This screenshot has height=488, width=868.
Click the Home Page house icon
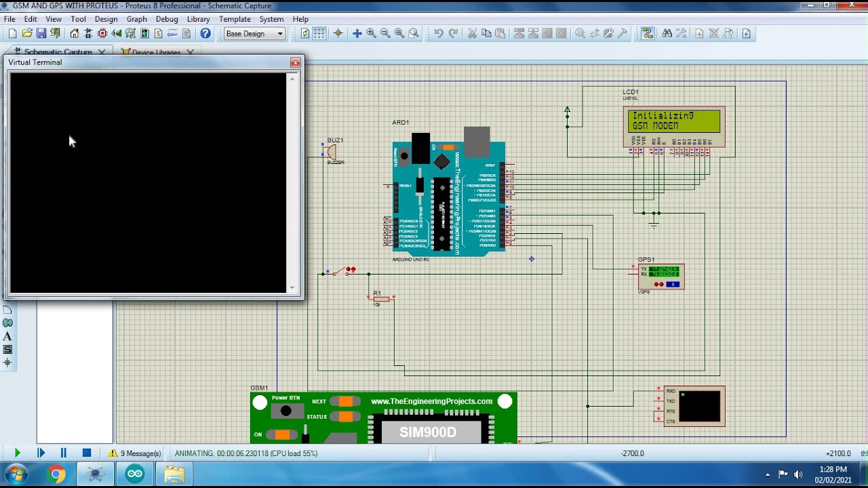(74, 33)
